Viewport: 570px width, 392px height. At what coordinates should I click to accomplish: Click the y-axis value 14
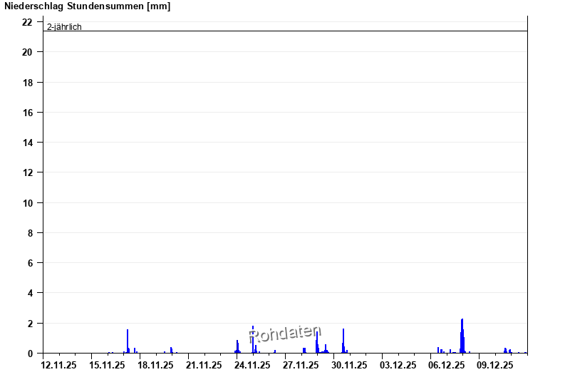coord(27,143)
